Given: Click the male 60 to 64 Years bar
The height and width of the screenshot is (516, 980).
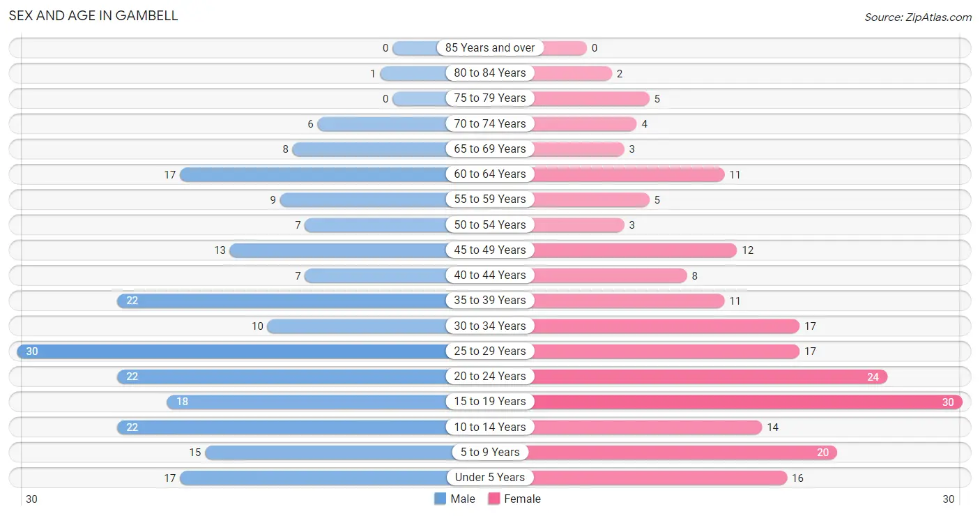Looking at the screenshot, I should click(314, 174).
